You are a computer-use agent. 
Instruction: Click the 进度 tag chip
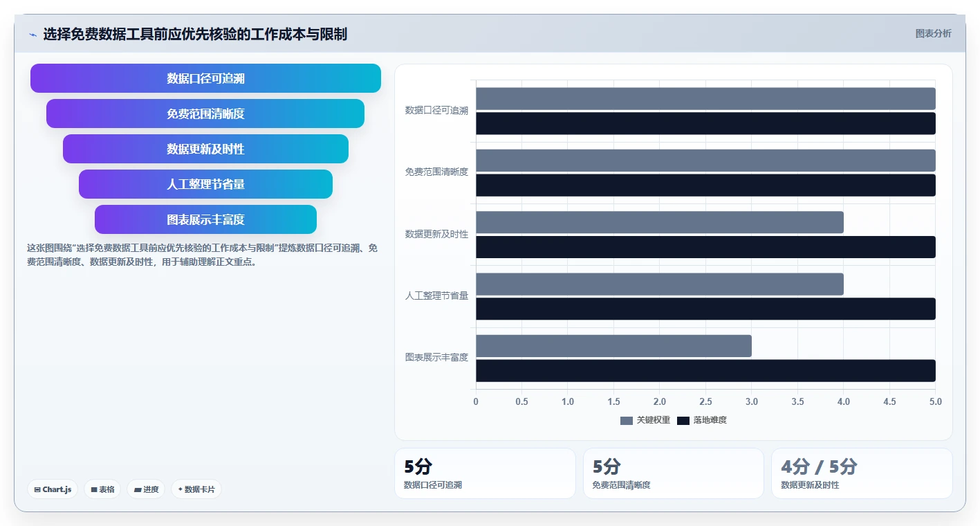[x=146, y=489]
